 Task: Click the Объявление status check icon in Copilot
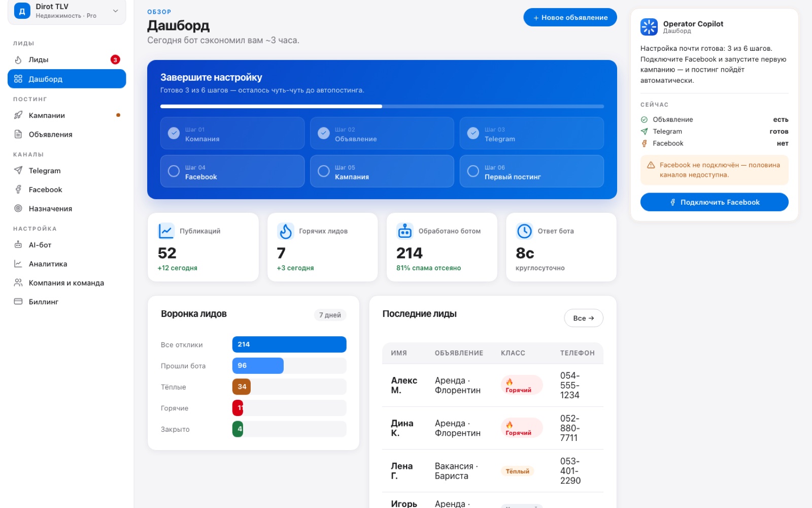coord(645,120)
